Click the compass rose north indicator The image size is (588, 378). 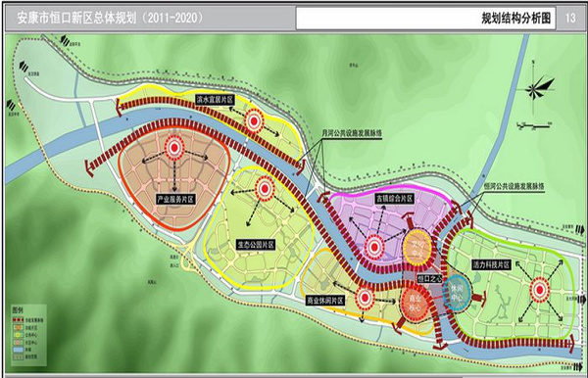[535, 88]
